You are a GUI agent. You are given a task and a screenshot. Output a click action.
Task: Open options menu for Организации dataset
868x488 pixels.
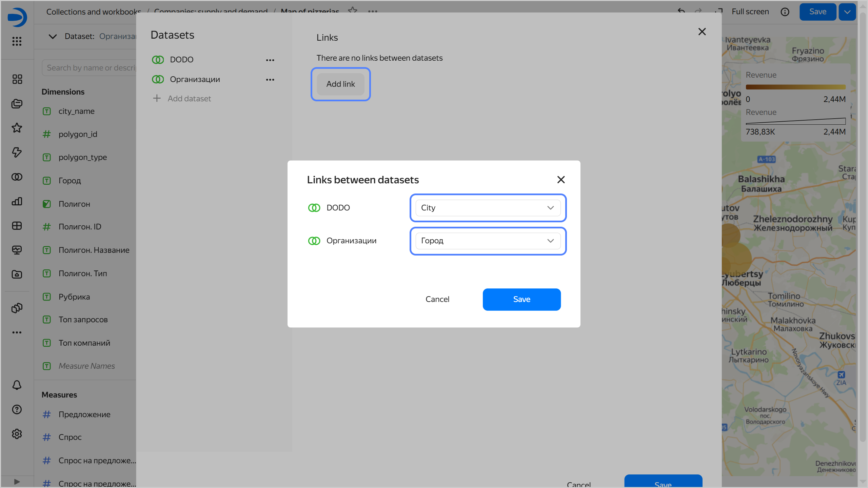point(270,80)
